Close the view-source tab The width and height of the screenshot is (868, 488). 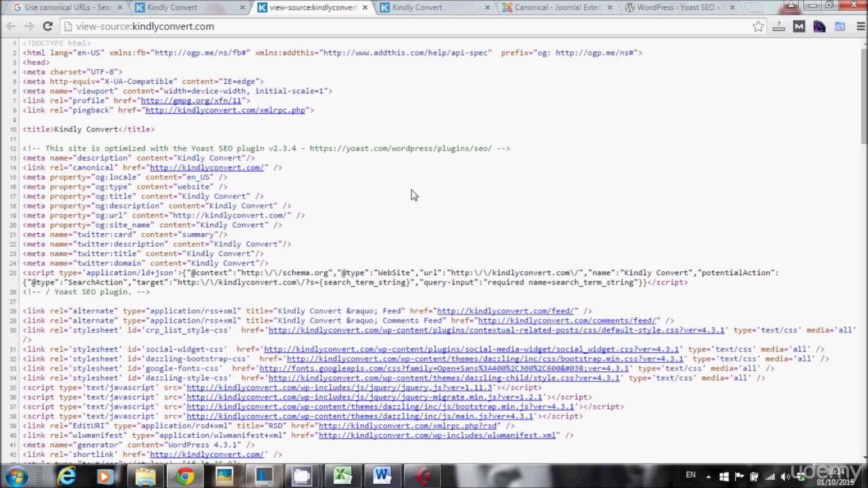365,7
